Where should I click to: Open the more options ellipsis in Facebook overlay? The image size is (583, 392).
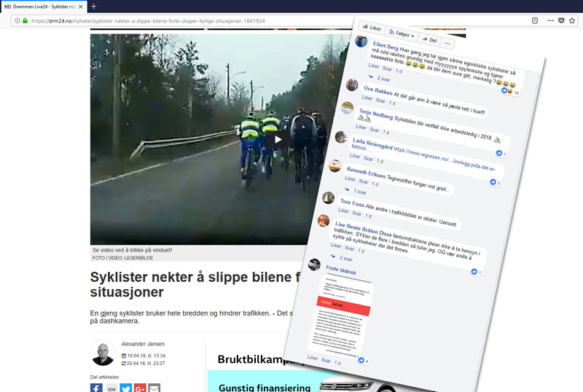[447, 44]
